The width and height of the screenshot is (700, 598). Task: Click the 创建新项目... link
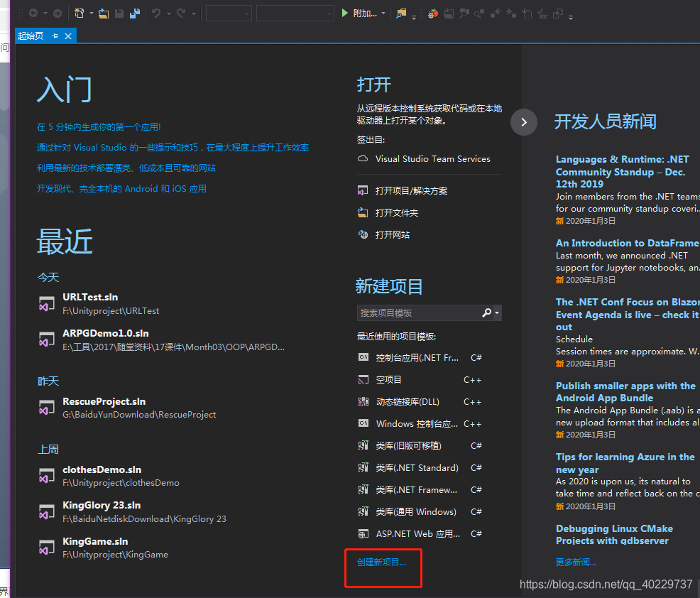coord(382,562)
